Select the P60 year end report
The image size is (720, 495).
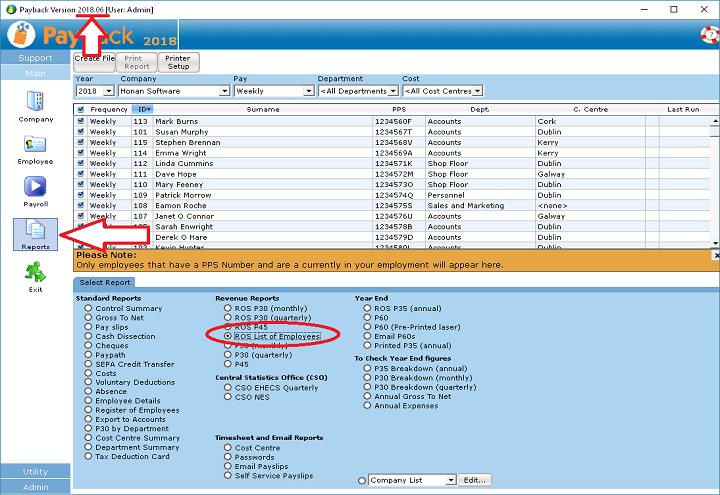[x=367, y=317]
